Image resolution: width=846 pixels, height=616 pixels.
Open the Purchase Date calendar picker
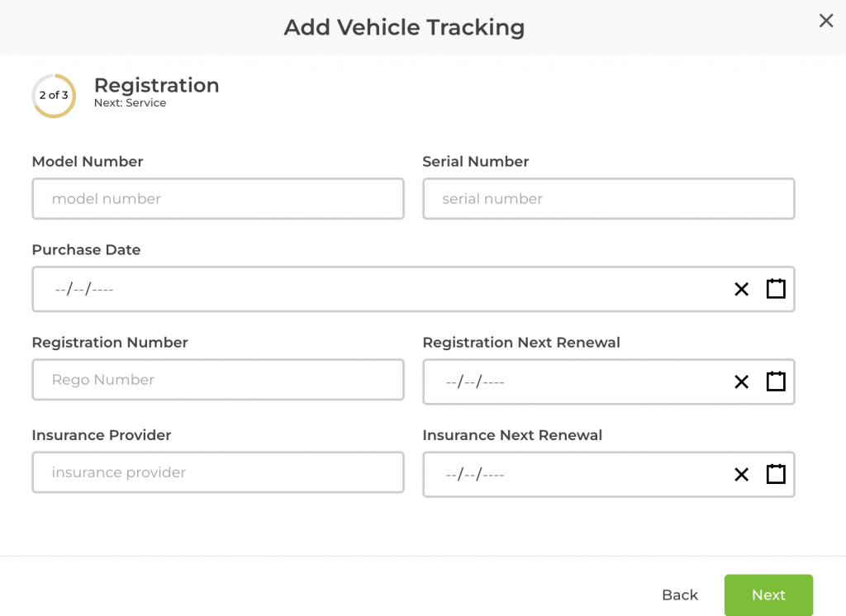point(775,289)
